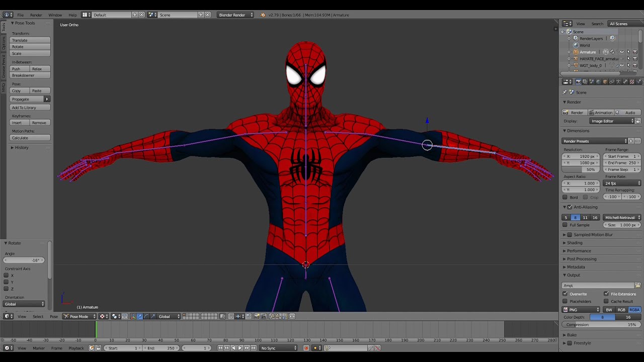Toggle the Placeholders checkbox

[565, 301]
